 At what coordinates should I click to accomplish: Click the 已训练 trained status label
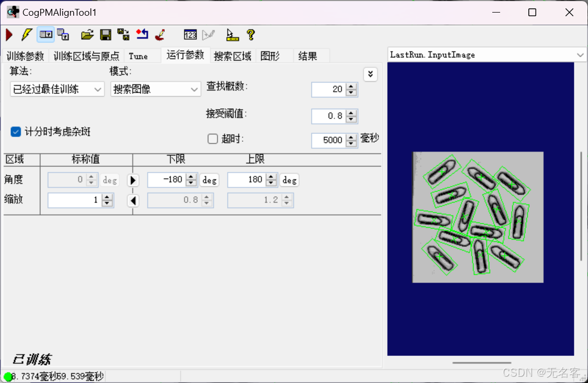[x=31, y=359]
